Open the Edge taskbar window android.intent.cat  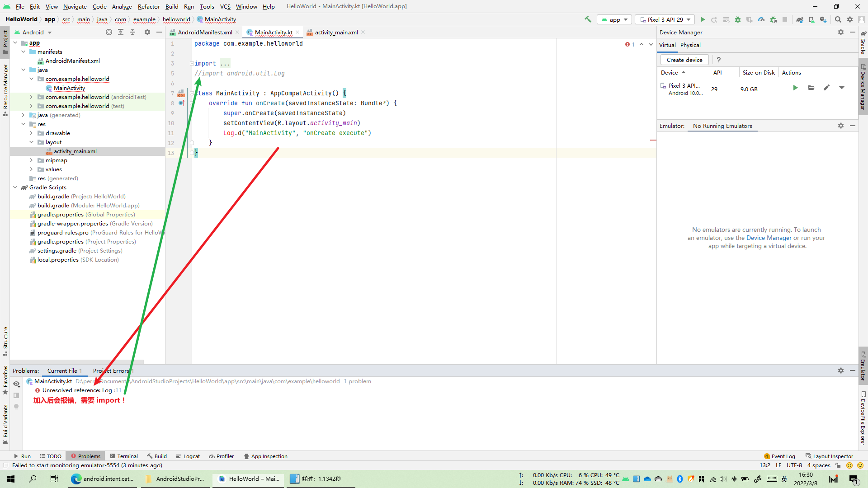[103, 479]
